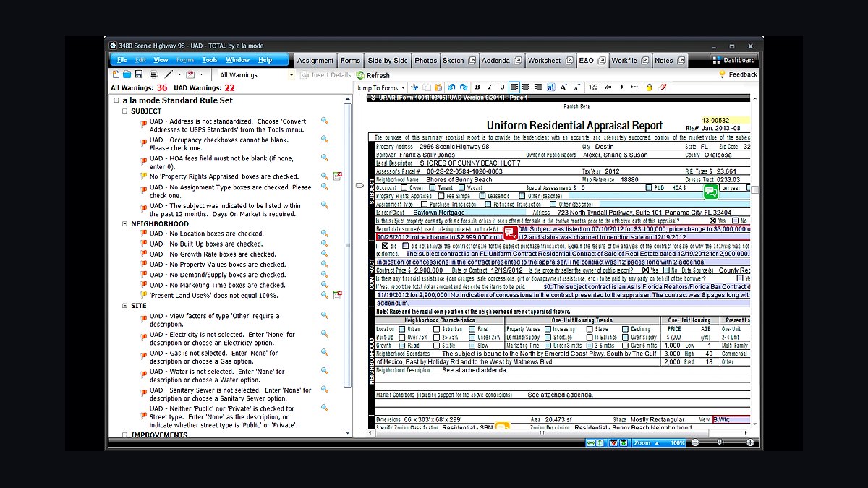This screenshot has width=868, height=488.
Task: Collapse the NEIGHBORHOOD warnings group
Action: tap(126, 224)
